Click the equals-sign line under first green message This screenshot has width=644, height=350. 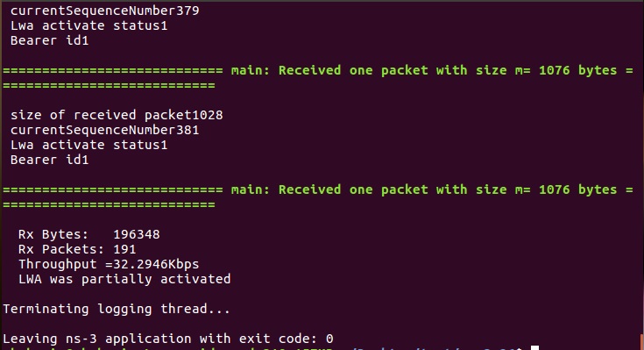point(109,86)
